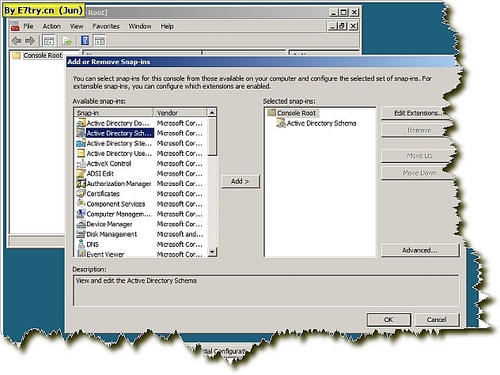Open the Action menu
Viewport: 500px width, 375px height.
[x=51, y=26]
